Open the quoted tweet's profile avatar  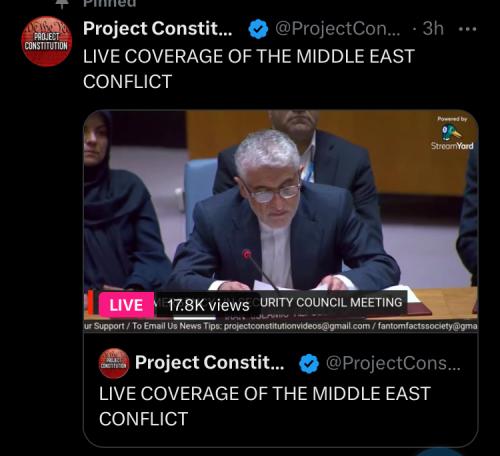pos(114,363)
